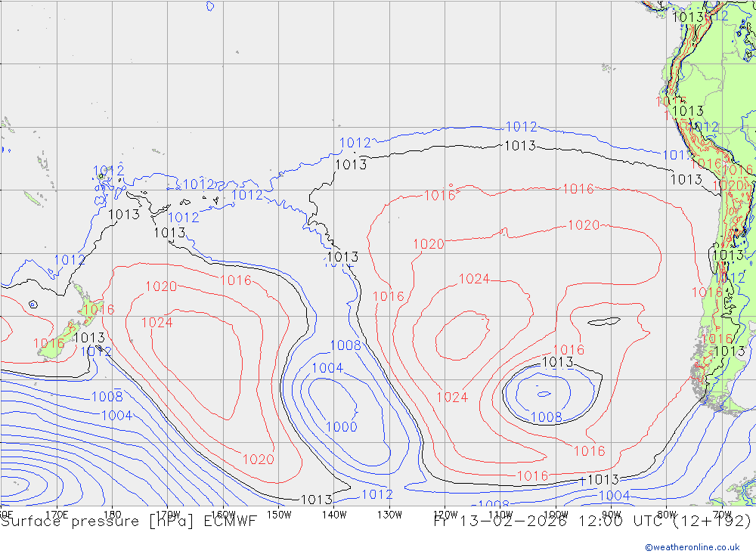Image resolution: width=756 pixels, height=554 pixels.
Task: Select the 90W longitude label
Action: [612, 514]
